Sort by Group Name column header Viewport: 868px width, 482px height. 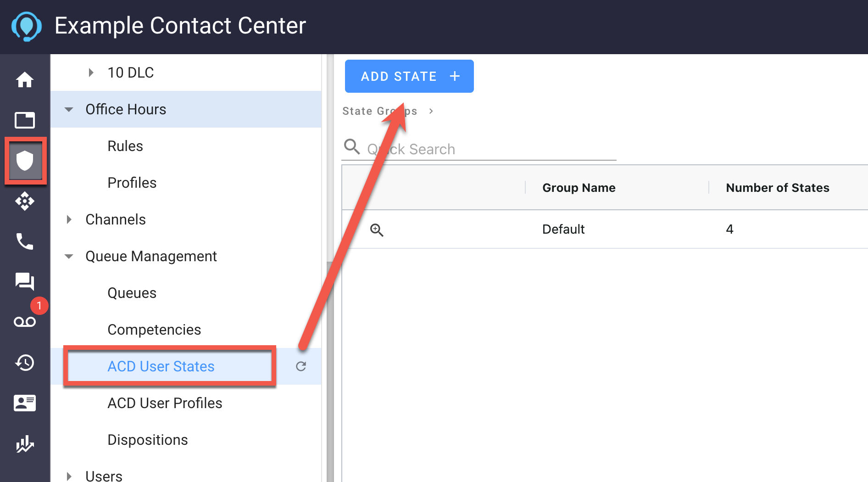pyautogui.click(x=579, y=188)
